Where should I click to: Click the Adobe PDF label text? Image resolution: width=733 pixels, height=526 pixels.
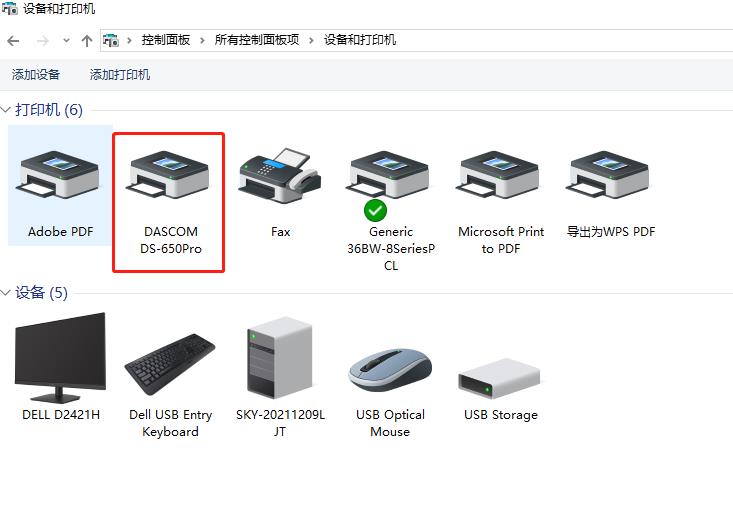pos(60,232)
